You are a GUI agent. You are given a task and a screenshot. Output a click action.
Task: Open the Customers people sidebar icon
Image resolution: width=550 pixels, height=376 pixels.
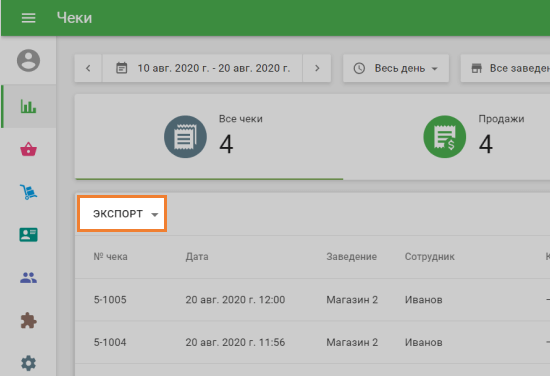click(x=28, y=278)
